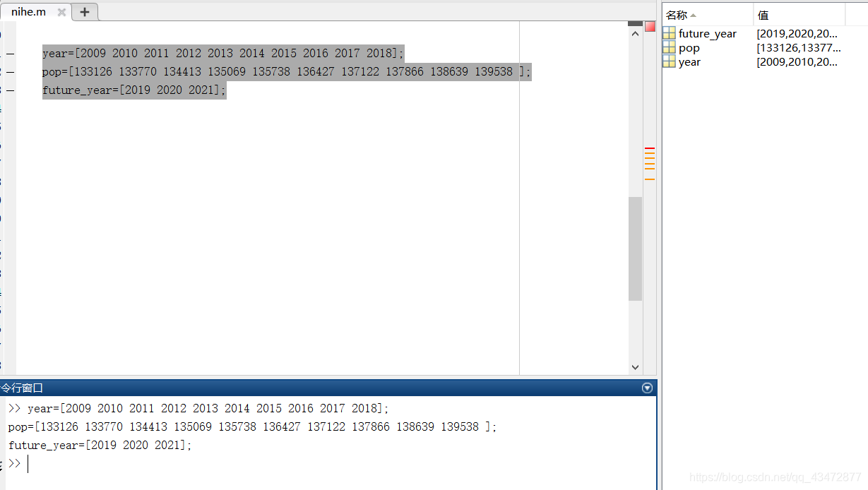The width and height of the screenshot is (868, 490).
Task: Click command window pop= output line
Action: click(x=253, y=426)
